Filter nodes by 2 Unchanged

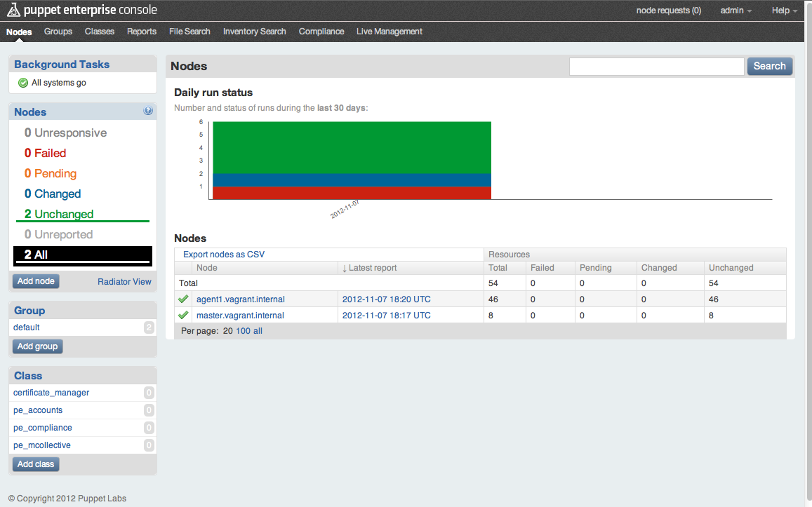pyautogui.click(x=58, y=214)
